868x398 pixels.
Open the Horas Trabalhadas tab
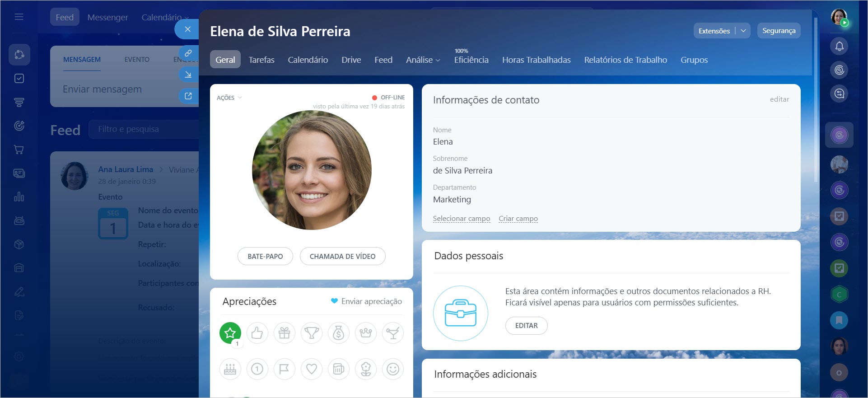(x=536, y=60)
